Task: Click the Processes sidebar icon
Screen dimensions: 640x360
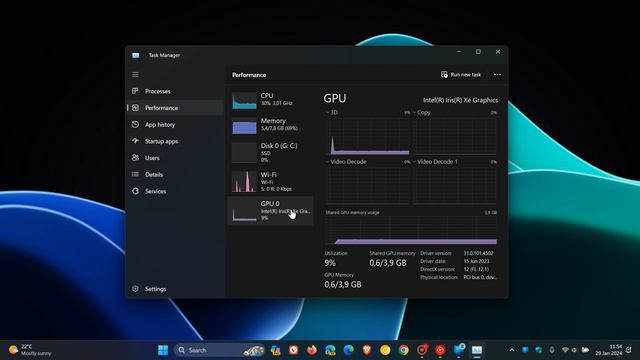Action: [x=135, y=91]
